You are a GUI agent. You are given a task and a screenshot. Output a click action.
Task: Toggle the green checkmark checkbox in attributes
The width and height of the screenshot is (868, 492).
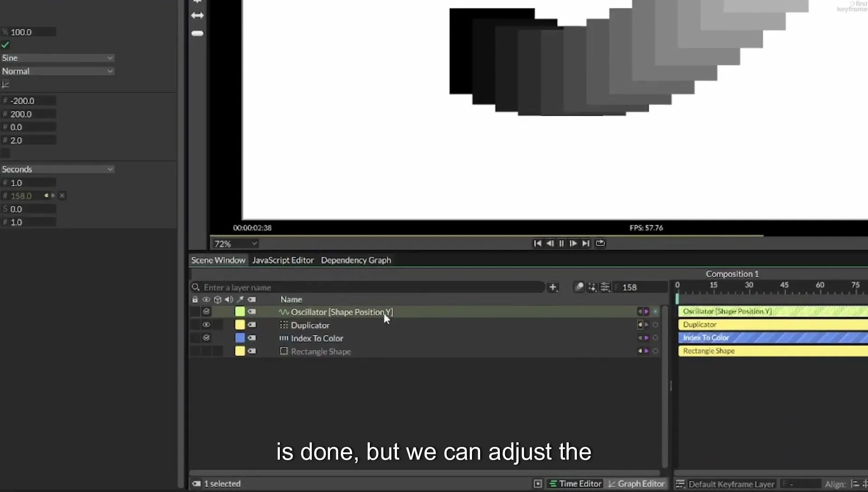tap(5, 45)
